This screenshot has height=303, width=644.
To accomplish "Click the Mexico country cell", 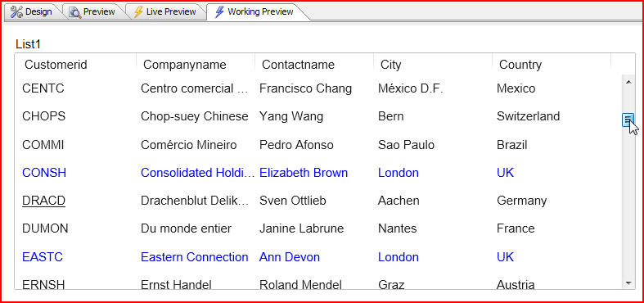I will 516,88.
